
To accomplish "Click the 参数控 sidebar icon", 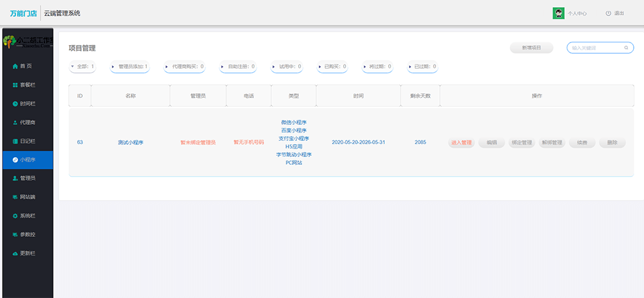I will click(15, 234).
